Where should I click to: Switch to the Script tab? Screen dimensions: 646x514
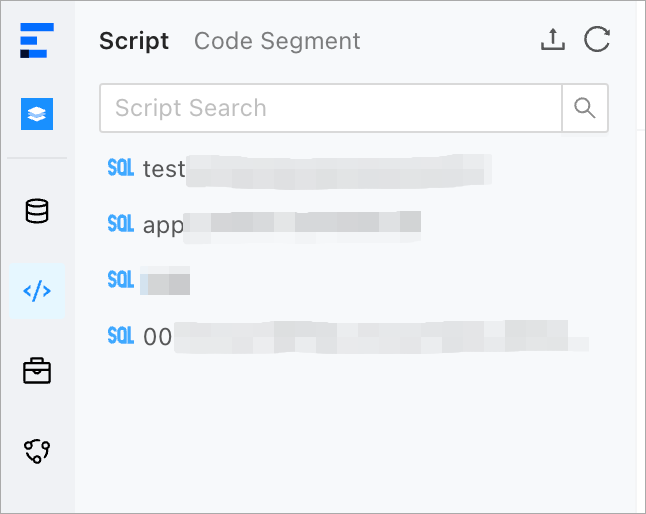tap(134, 41)
